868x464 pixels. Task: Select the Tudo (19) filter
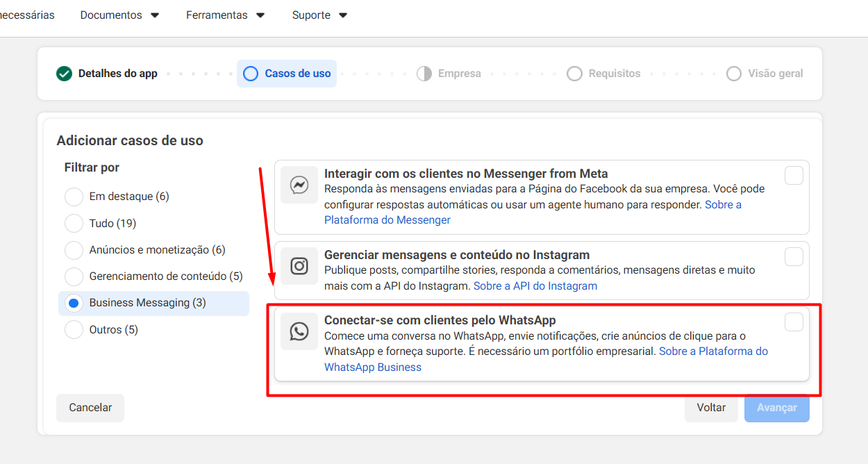(x=74, y=223)
